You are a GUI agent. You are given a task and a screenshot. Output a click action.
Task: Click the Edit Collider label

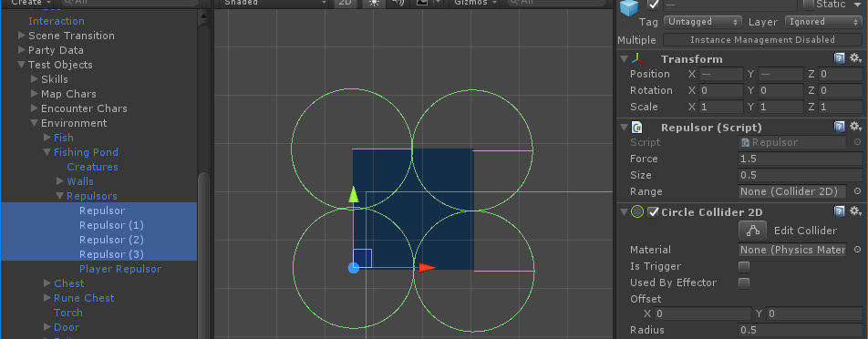pyautogui.click(x=805, y=231)
